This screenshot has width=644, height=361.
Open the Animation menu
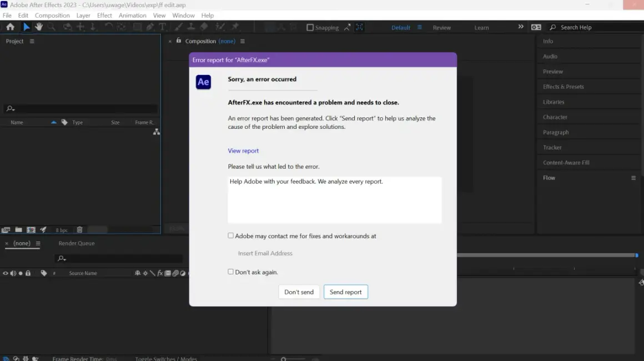[x=132, y=15]
